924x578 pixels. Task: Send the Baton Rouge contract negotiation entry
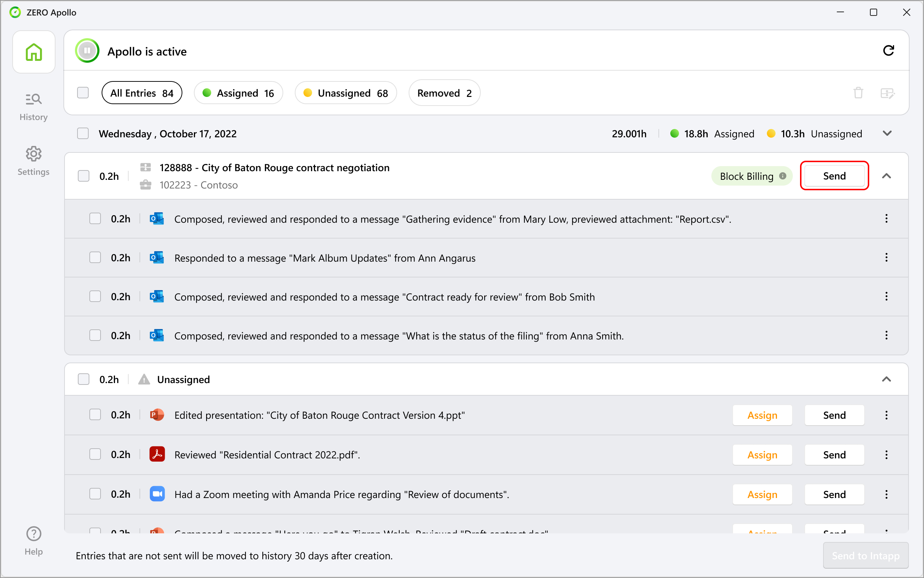coord(834,175)
